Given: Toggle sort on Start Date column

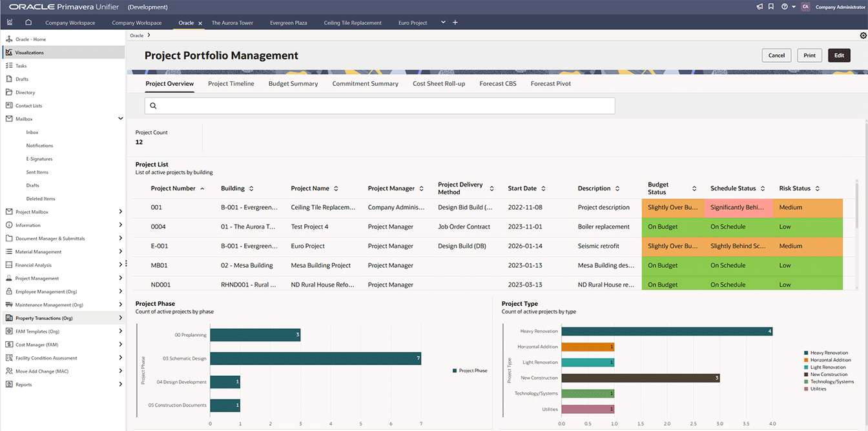Looking at the screenshot, I should point(543,188).
